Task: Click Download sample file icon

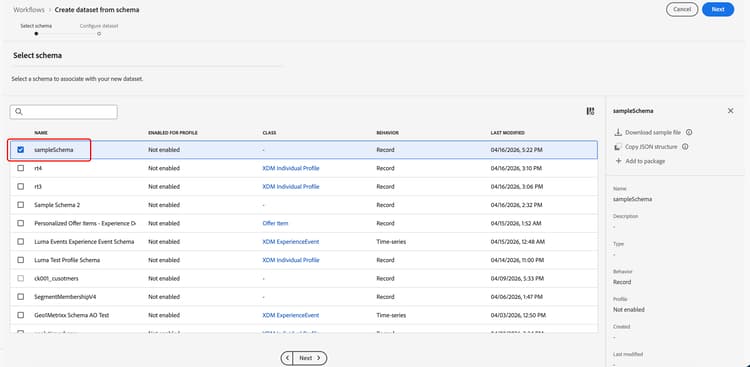Action: [x=618, y=133]
